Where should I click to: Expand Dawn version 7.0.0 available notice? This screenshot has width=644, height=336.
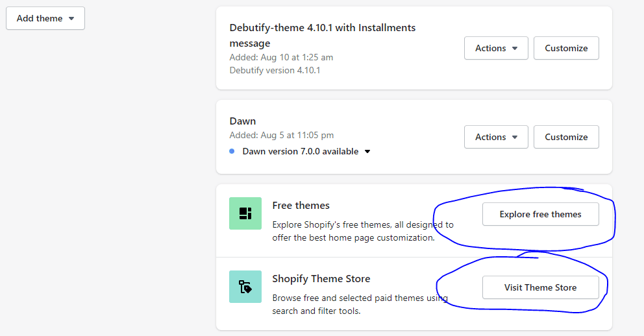coord(306,151)
